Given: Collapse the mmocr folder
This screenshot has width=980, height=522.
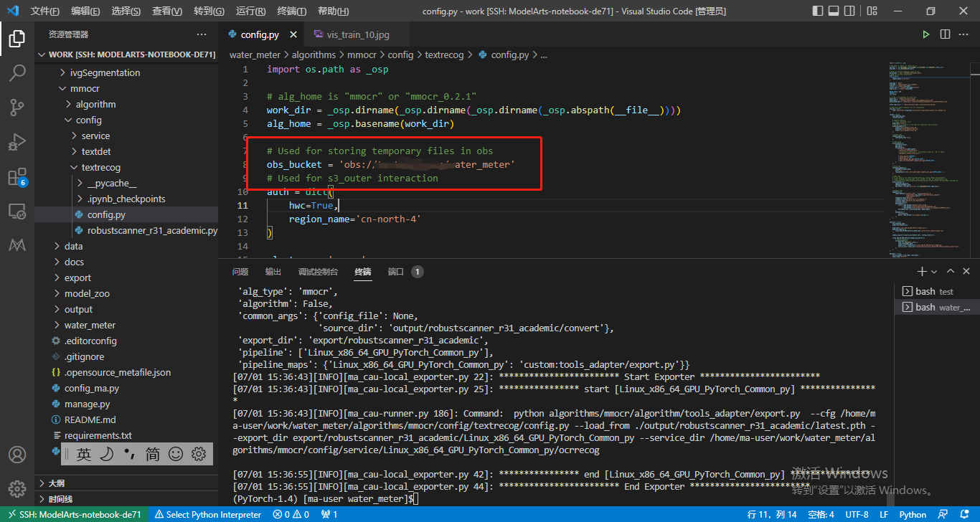Looking at the screenshot, I should click(126, 88).
